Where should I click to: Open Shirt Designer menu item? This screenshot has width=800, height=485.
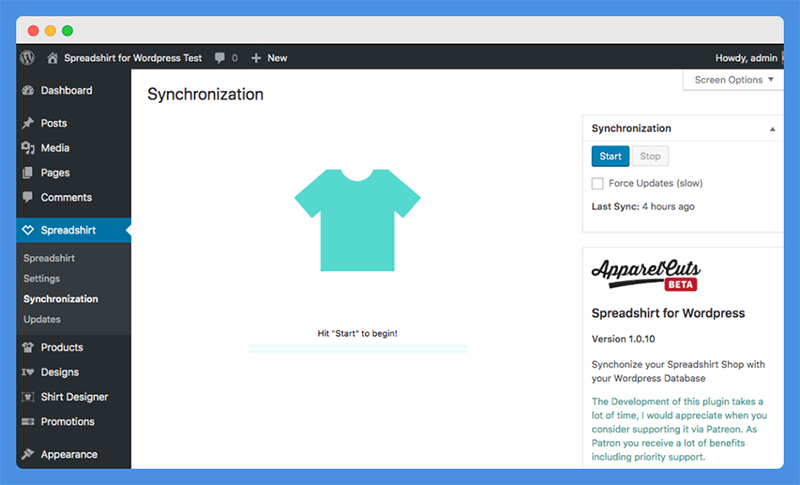[74, 397]
